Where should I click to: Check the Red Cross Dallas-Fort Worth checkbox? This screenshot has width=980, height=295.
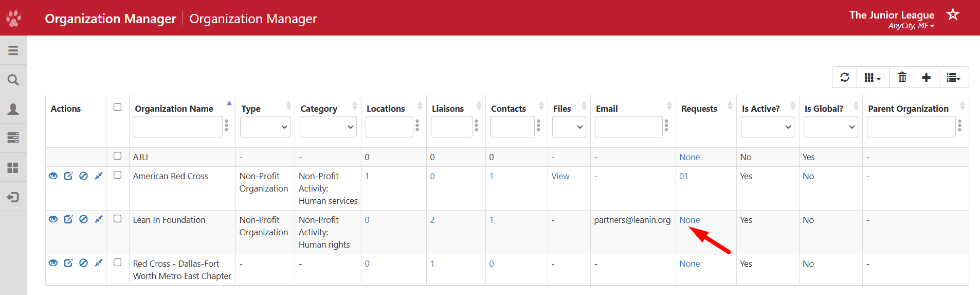click(x=117, y=263)
